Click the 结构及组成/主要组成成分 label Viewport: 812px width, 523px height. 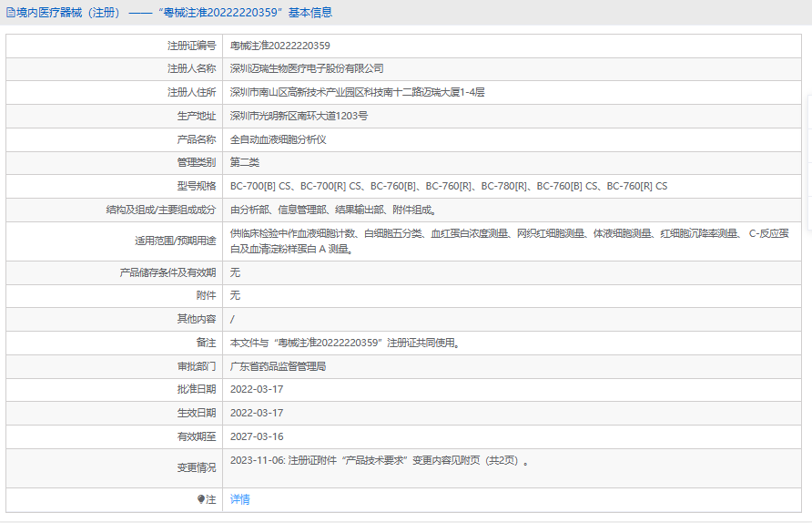161,210
